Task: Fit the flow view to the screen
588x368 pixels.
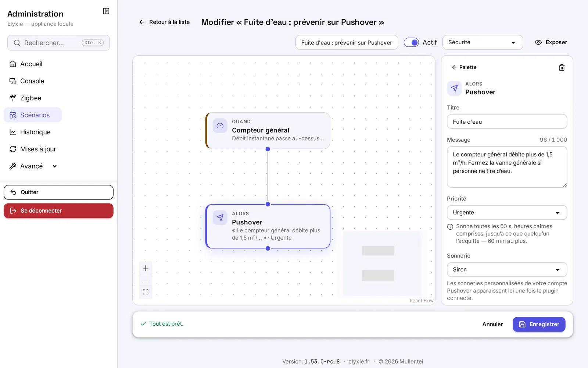Action: coord(146,292)
